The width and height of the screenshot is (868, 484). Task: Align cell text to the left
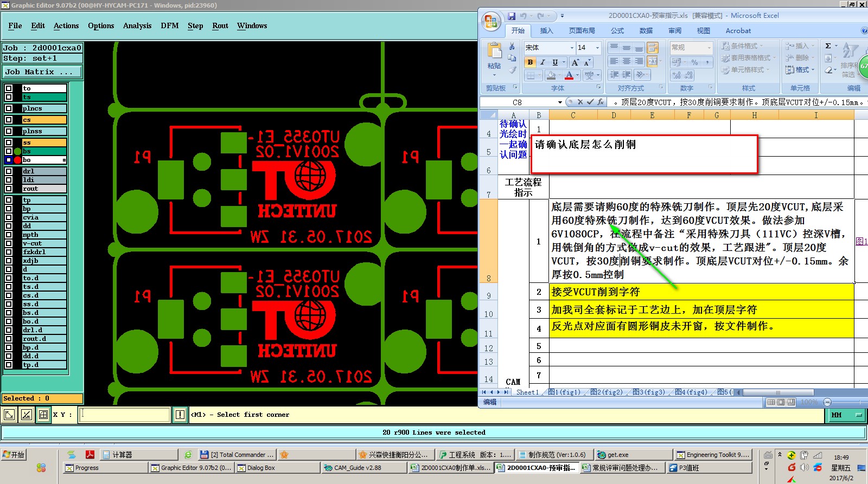(614, 61)
